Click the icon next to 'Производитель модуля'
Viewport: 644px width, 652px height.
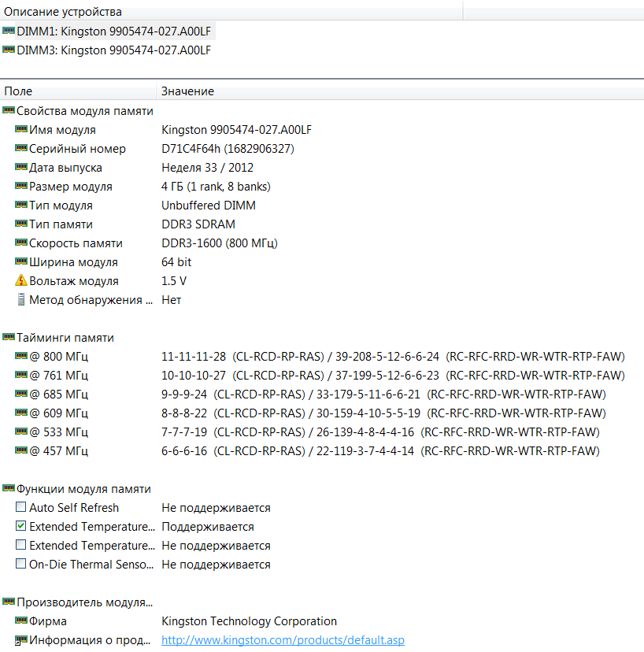[9, 602]
